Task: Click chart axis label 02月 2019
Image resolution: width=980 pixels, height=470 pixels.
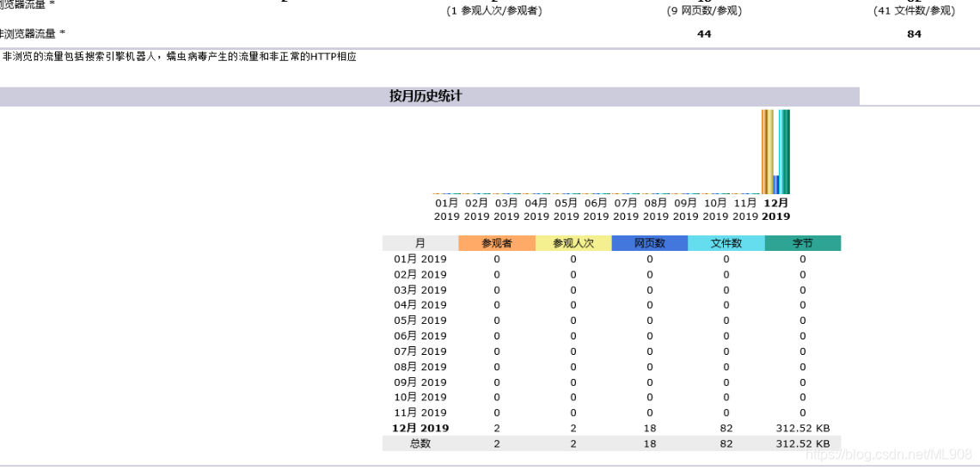Action: click(x=476, y=210)
